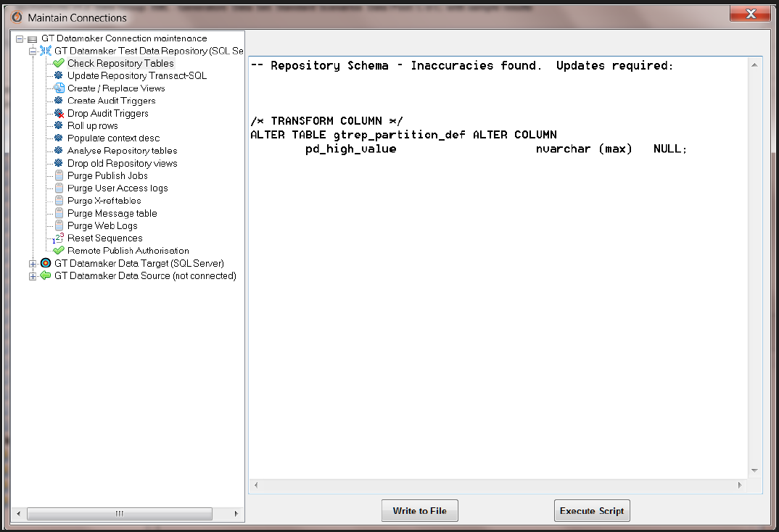
Task: Click the Drop Audit Triggers icon with red X
Action: 59,113
